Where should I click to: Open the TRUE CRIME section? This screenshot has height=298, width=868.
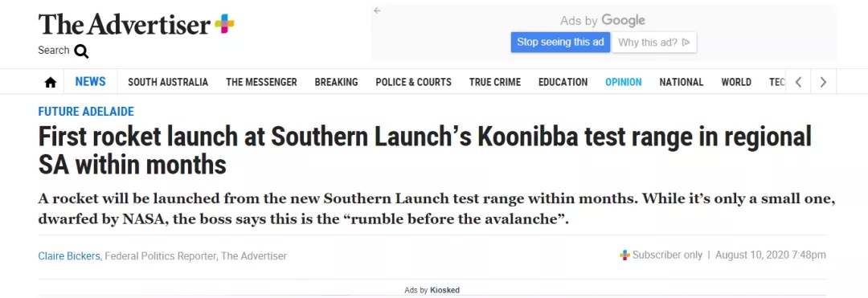coord(495,83)
